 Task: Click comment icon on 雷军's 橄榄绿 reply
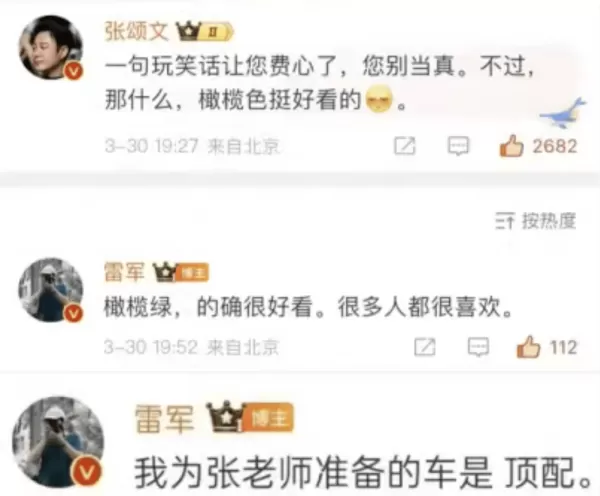[478, 347]
